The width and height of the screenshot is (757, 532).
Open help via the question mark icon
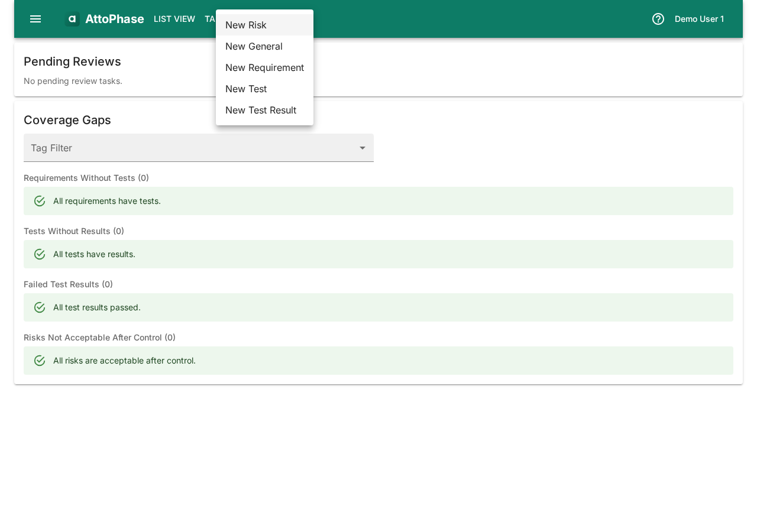pyautogui.click(x=657, y=18)
